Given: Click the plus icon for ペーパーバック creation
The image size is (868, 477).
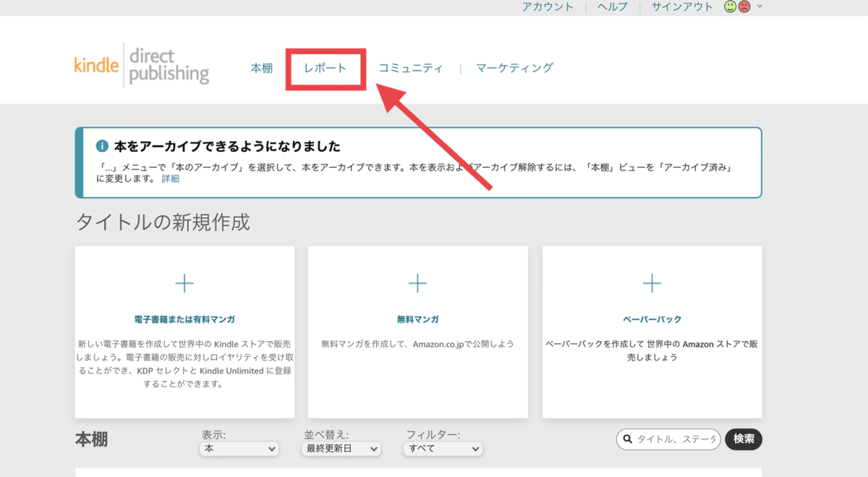Looking at the screenshot, I should click(652, 283).
